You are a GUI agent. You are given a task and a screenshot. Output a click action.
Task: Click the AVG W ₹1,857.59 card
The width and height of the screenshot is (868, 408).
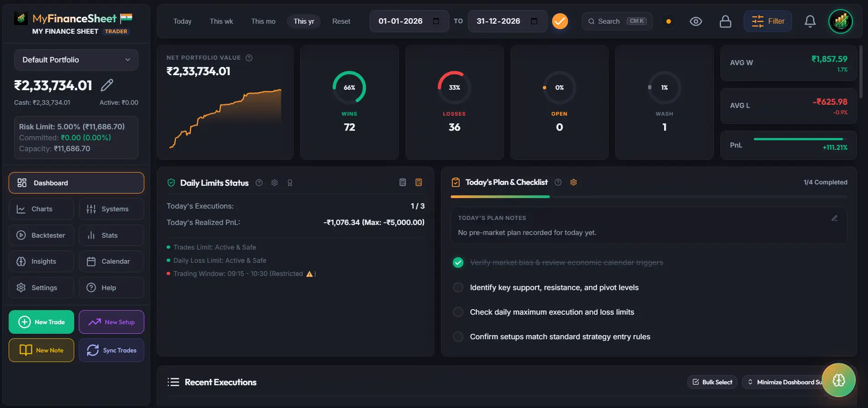[x=789, y=63]
